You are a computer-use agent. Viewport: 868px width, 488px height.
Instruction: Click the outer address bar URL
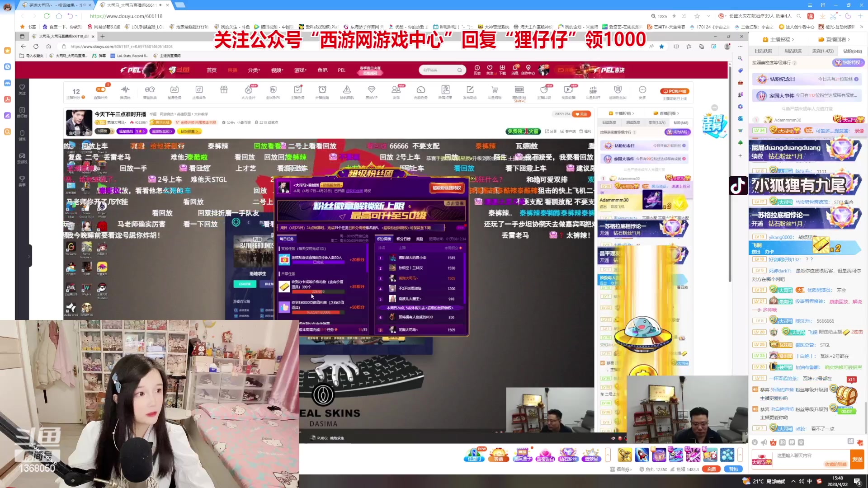pyautogui.click(x=126, y=16)
